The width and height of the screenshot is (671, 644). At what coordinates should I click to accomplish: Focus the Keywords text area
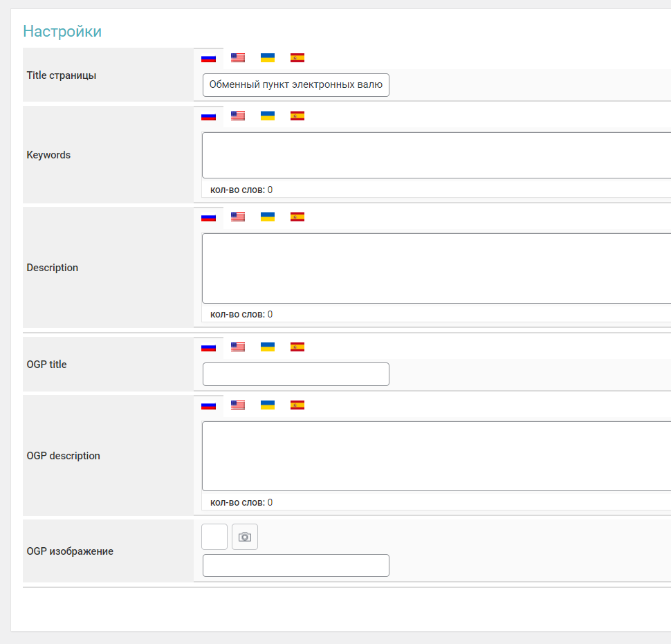click(436, 156)
